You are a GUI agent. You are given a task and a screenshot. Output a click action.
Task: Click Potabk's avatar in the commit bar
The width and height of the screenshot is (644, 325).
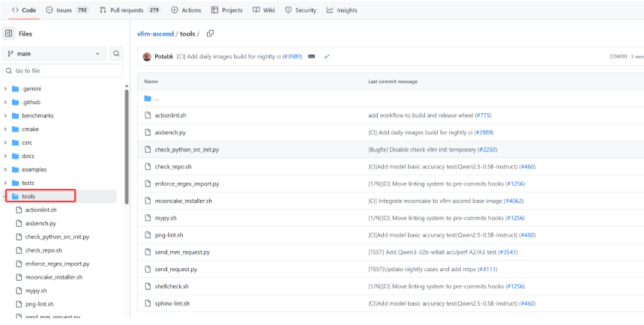click(x=147, y=56)
